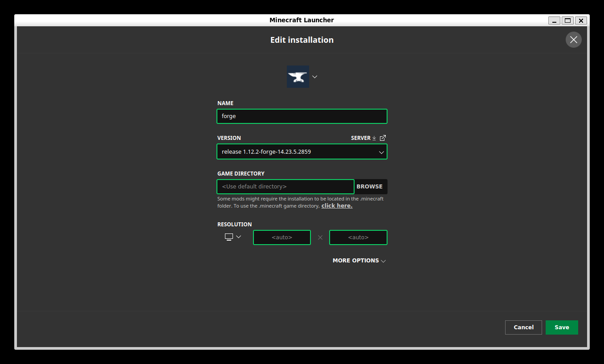The width and height of the screenshot is (604, 364).
Task: Open server external link icon
Action: (383, 138)
